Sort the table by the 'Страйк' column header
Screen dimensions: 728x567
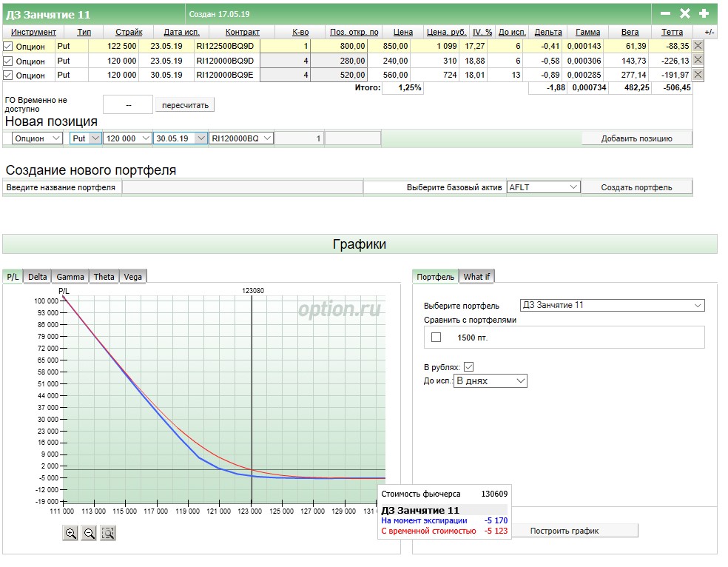point(129,32)
